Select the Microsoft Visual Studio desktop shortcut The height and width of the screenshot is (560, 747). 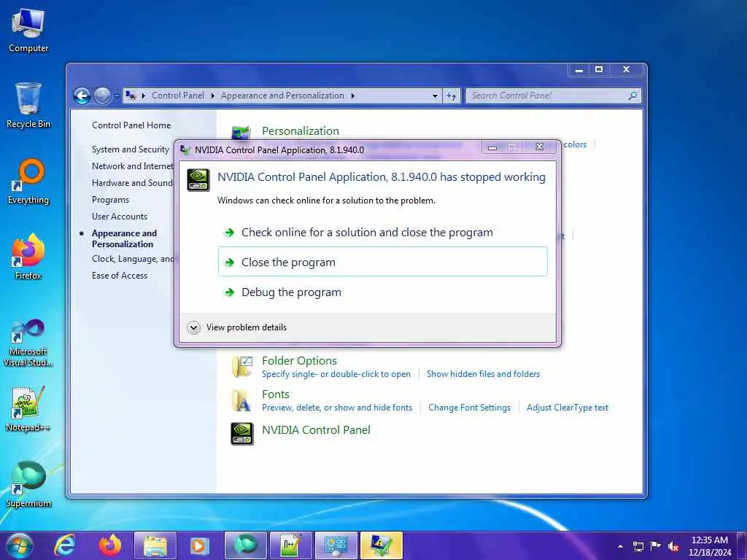[28, 343]
